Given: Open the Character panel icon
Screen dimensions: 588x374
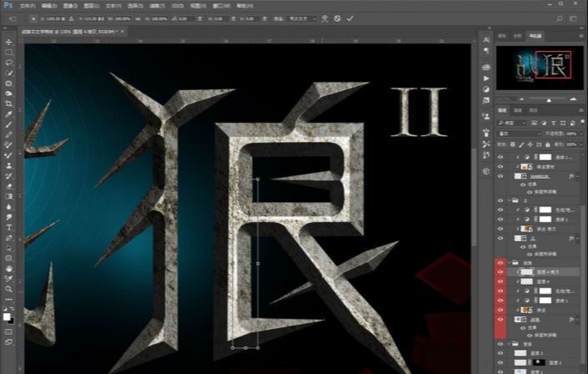Looking at the screenshot, I should (x=486, y=39).
